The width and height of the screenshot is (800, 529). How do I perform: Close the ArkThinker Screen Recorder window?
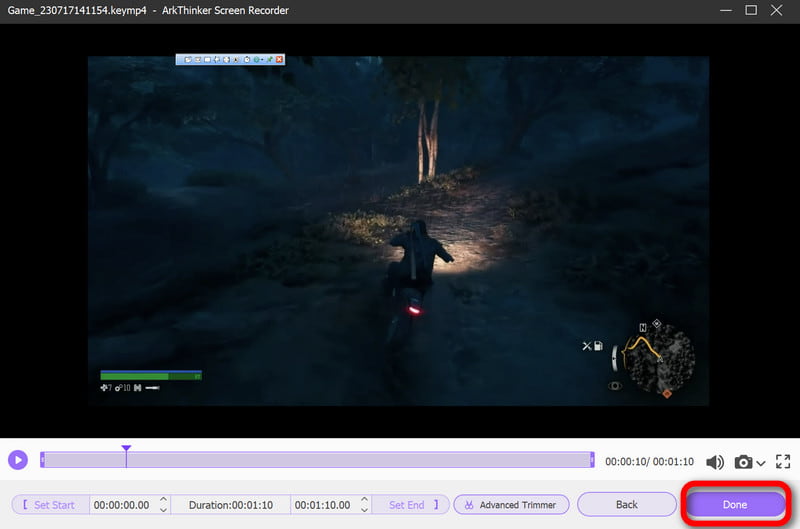click(777, 10)
